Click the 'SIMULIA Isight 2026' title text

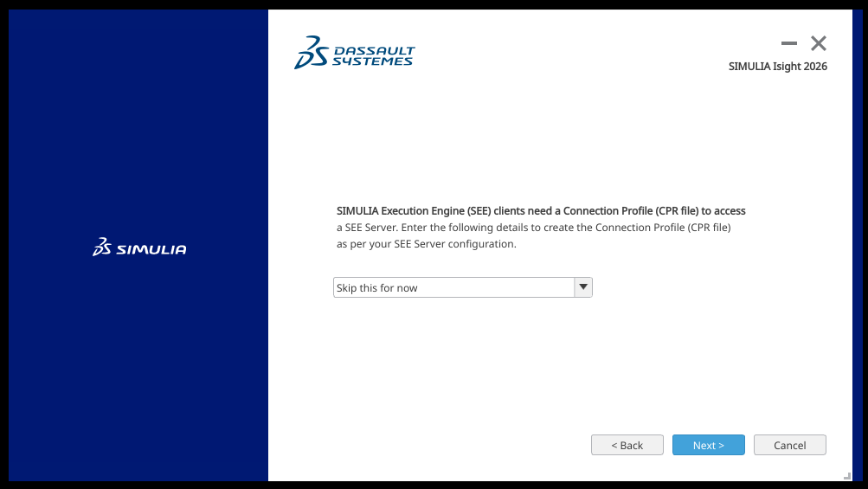[x=777, y=67]
